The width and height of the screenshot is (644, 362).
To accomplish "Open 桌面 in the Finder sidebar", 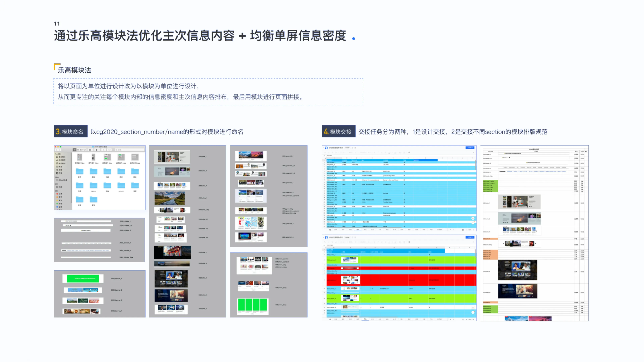I will pos(59,167).
